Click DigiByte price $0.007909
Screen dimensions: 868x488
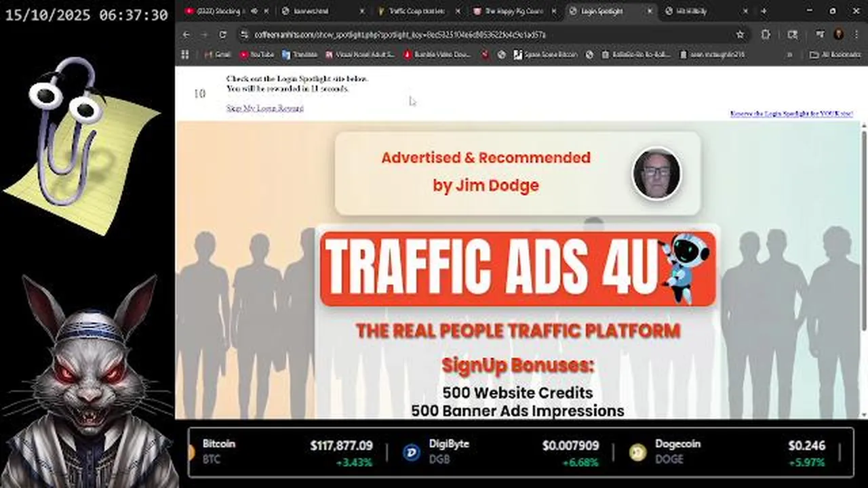[570, 445]
